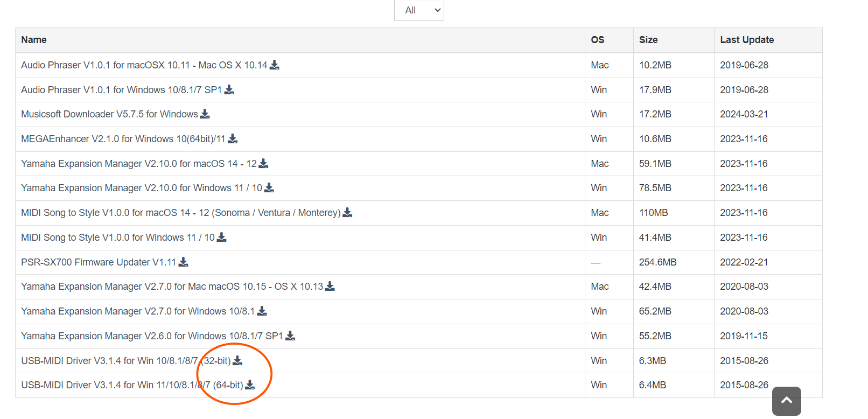Image resolution: width=868 pixels, height=419 pixels.
Task: Open Audio Phraser V1.0.1 for macOSX link
Action: coord(144,65)
